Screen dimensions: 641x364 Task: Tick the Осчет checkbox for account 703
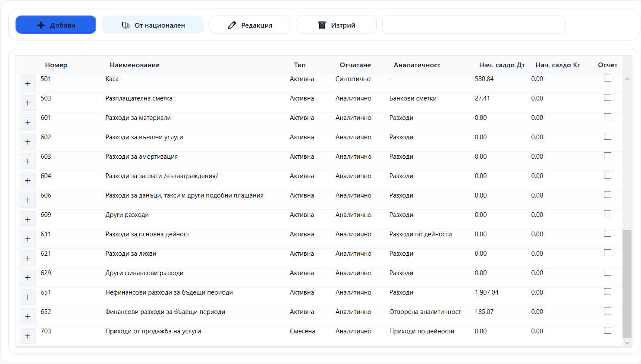click(x=607, y=330)
